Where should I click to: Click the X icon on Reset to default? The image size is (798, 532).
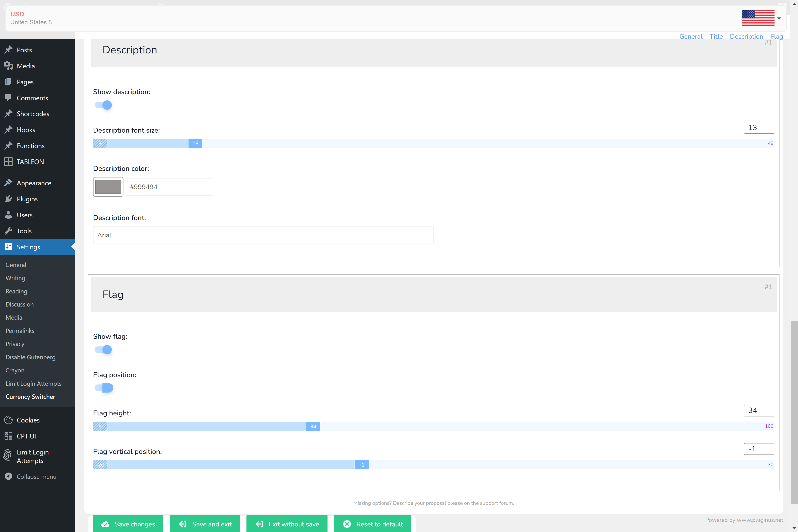[x=347, y=524]
